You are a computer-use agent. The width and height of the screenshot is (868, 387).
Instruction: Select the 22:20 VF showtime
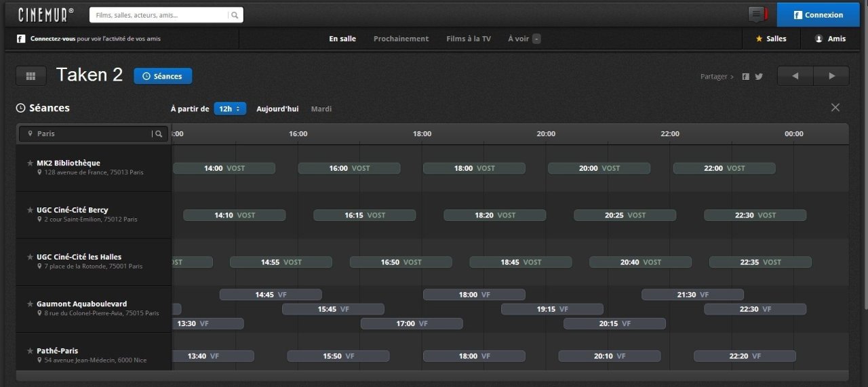(x=745, y=356)
